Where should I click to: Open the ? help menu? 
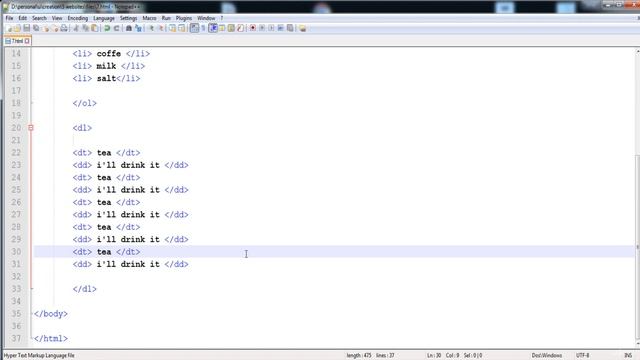(x=222, y=18)
